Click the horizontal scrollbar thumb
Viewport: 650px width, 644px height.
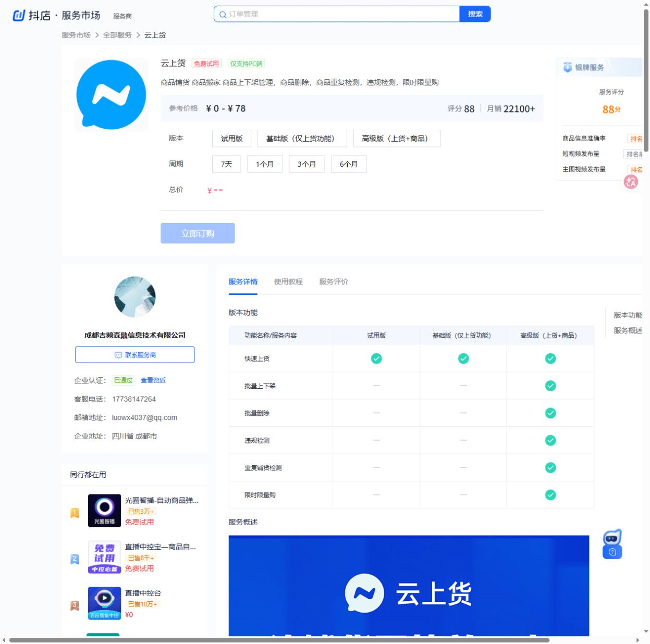pyautogui.click(x=279, y=640)
